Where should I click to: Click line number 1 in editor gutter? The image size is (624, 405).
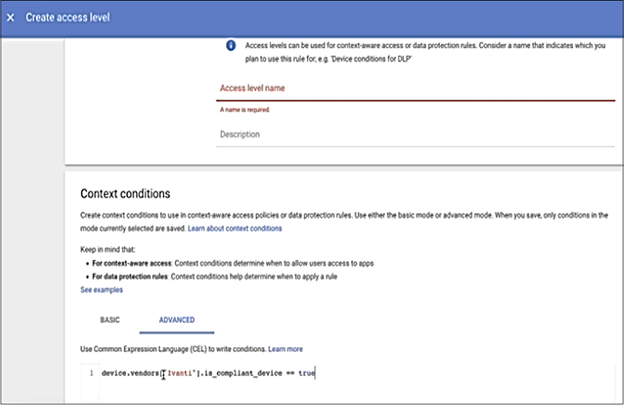91,373
